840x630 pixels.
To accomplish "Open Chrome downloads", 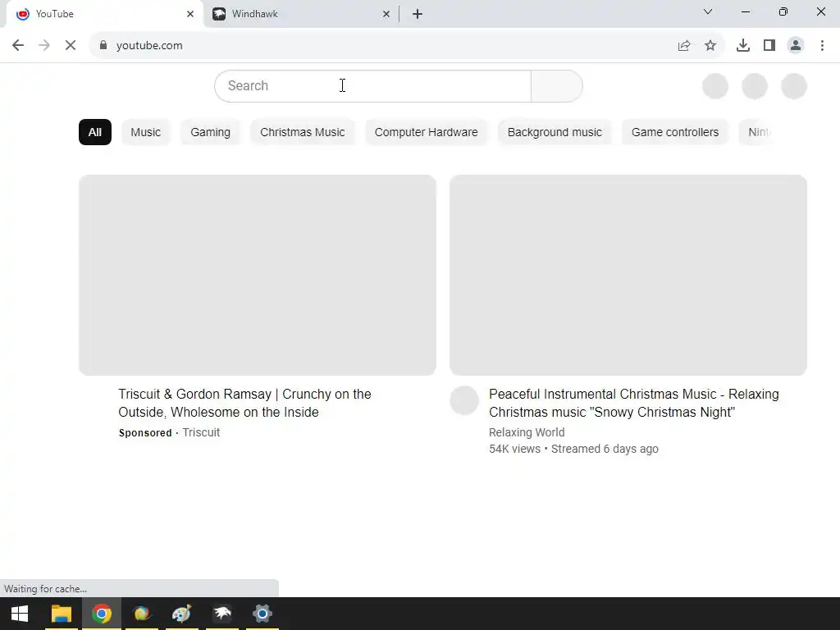I will tap(743, 46).
